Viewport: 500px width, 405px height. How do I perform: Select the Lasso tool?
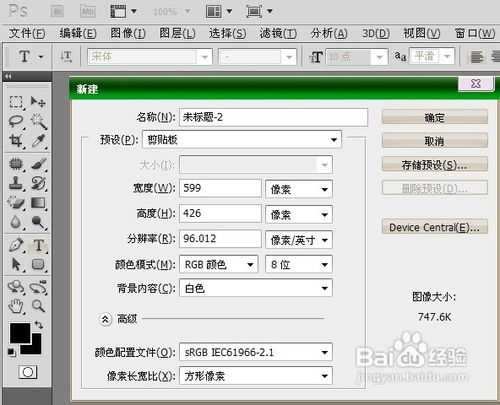pos(16,121)
